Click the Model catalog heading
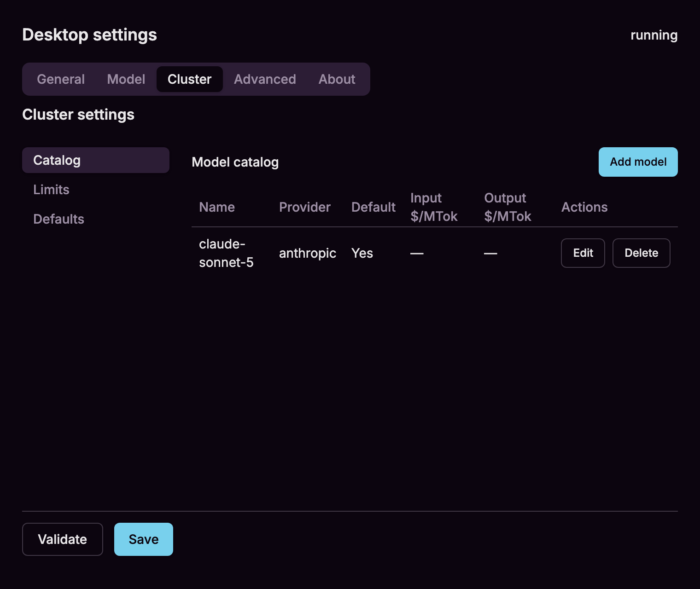Image resolution: width=700 pixels, height=589 pixels. click(235, 162)
